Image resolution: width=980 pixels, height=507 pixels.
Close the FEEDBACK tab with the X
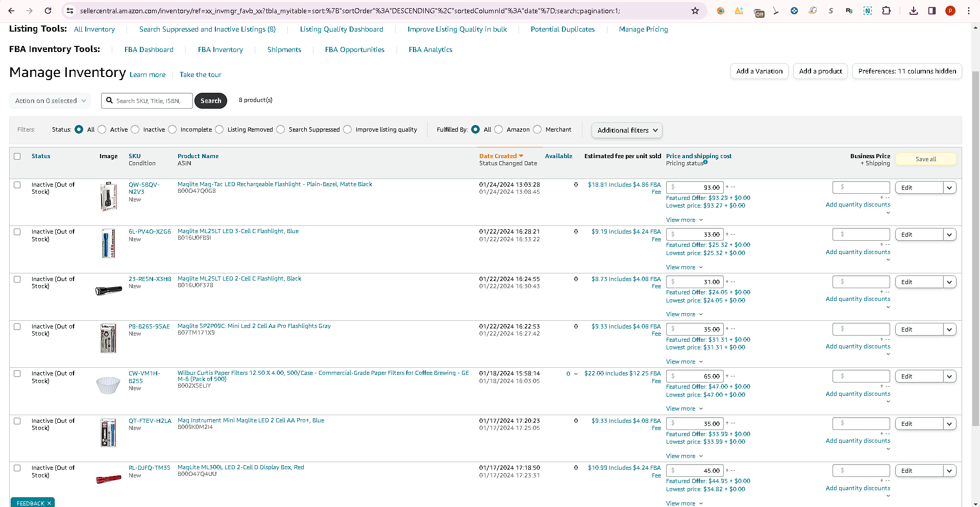tap(49, 503)
